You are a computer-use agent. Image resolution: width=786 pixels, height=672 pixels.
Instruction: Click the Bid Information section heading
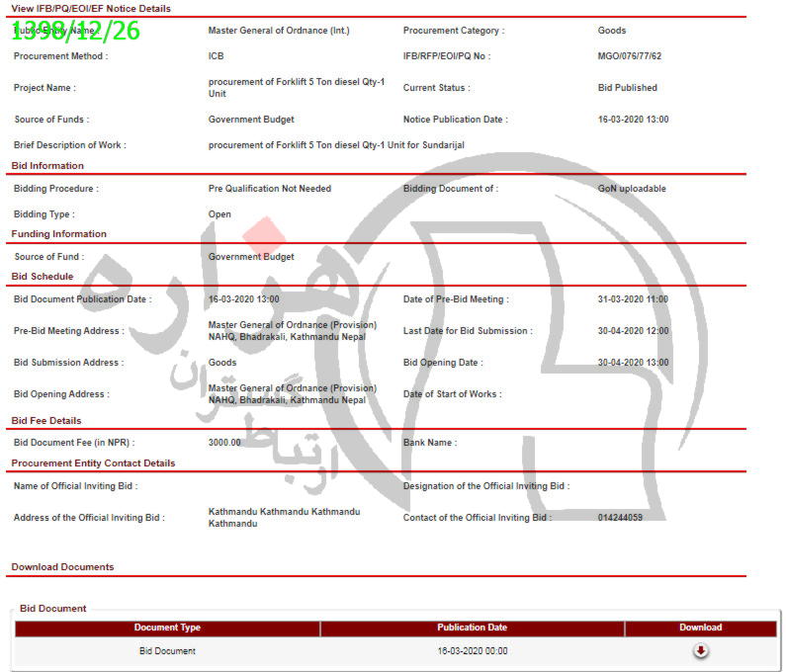[x=47, y=166]
